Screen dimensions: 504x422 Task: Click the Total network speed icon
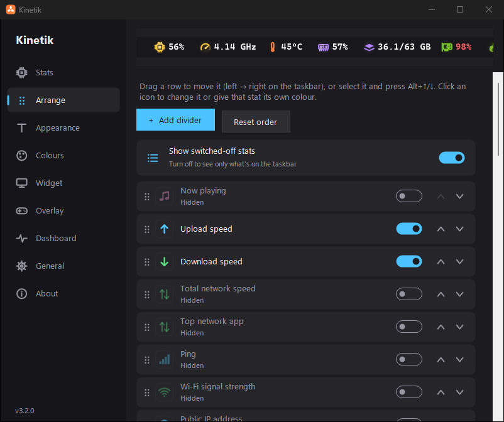[164, 294]
